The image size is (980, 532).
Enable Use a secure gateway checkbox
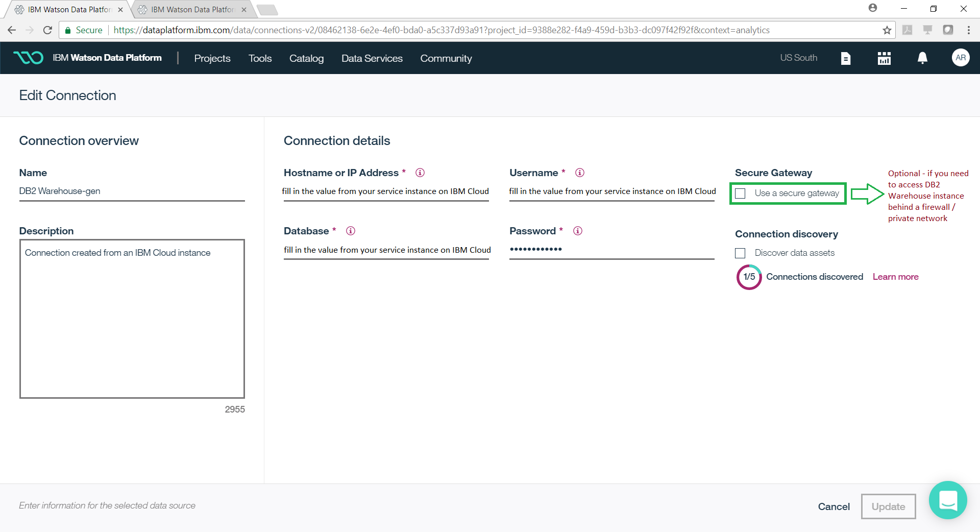[x=740, y=194]
